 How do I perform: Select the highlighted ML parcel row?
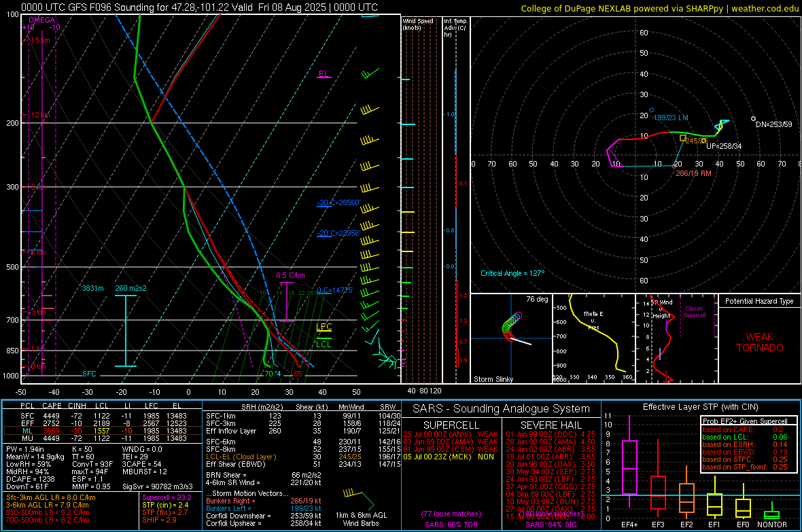[x=103, y=431]
